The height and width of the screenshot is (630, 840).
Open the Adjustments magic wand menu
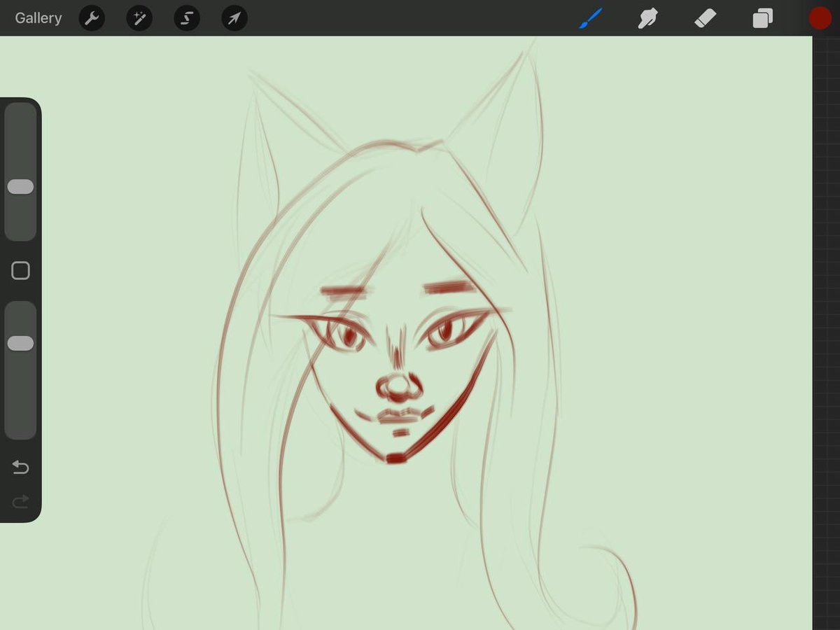pyautogui.click(x=139, y=18)
